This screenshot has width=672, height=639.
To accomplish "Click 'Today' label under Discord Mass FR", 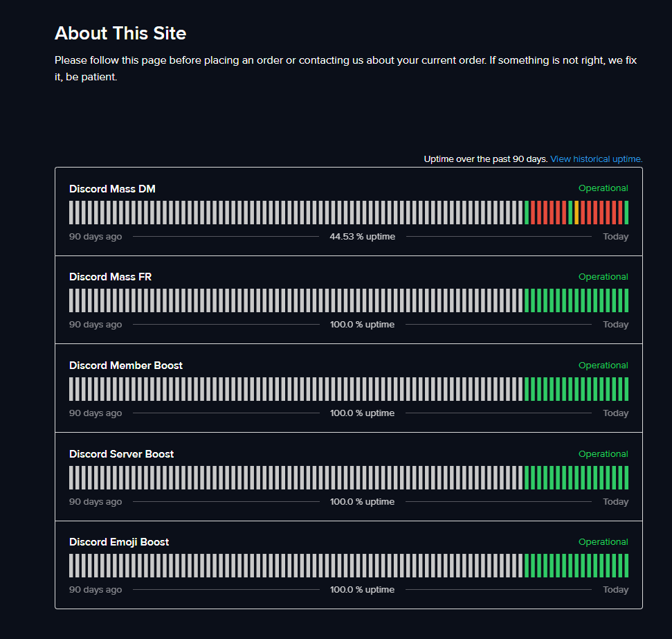I will (x=615, y=324).
